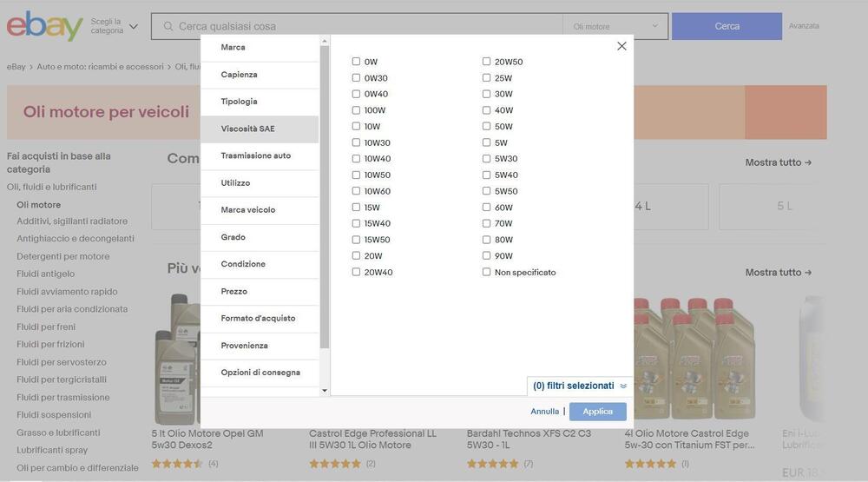The height and width of the screenshot is (482, 868).
Task: Click Mostra tutto beside Più venduti
Action: coord(779,272)
